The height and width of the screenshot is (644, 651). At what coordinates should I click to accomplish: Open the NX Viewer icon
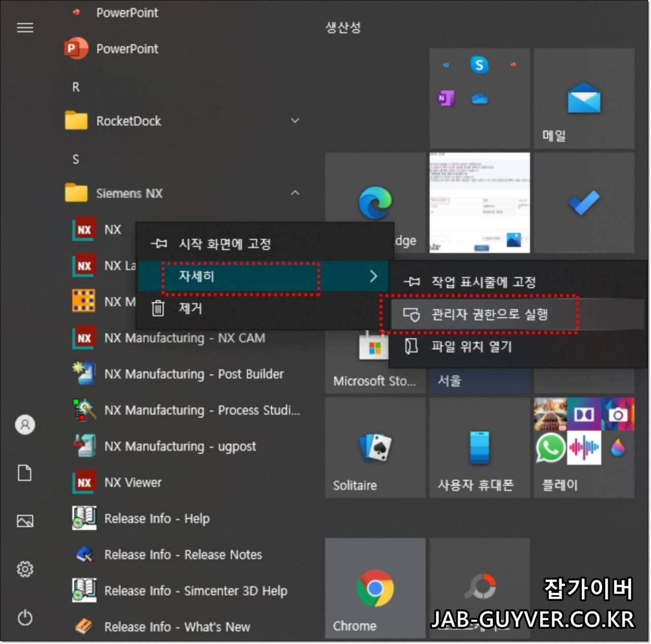click(83, 482)
